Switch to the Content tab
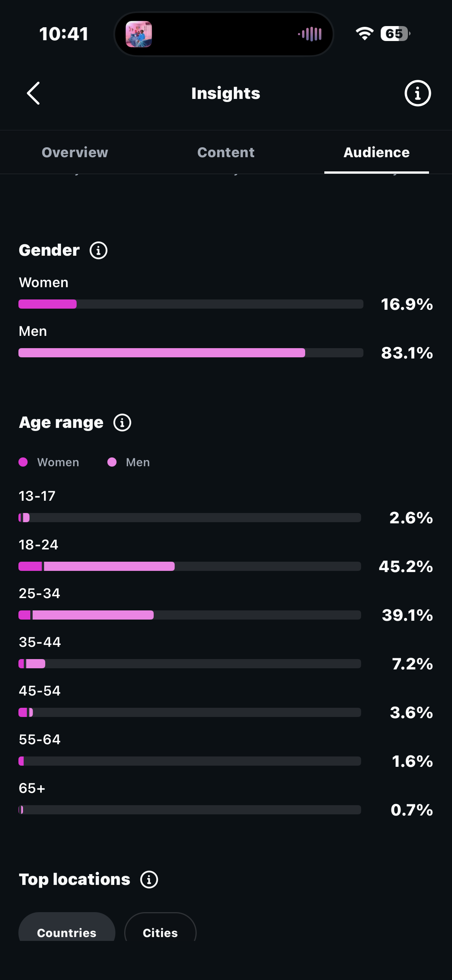452x980 pixels. click(x=226, y=152)
